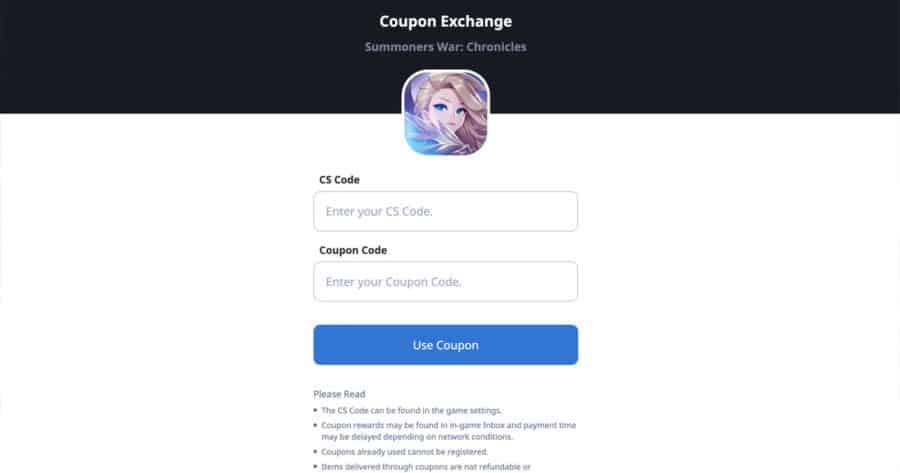Click the Summoners War: Chronicles subtitle text
Image resolution: width=900 pixels, height=473 pixels.
445,47
